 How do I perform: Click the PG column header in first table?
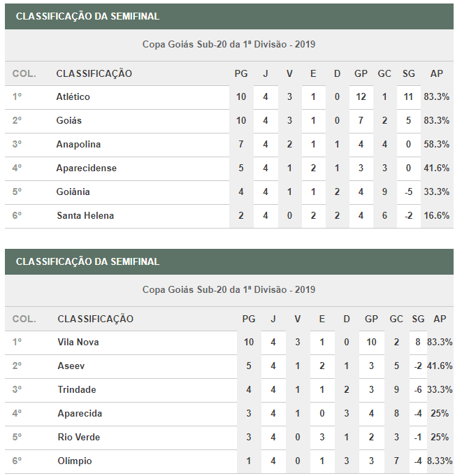[240, 73]
